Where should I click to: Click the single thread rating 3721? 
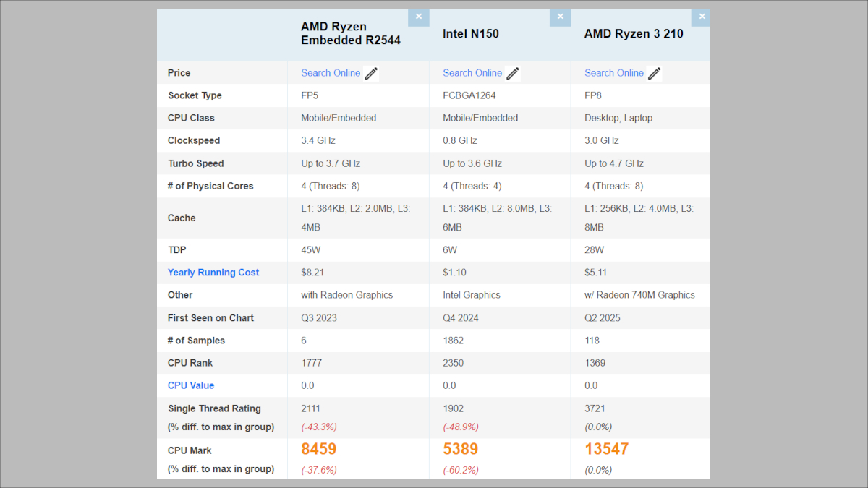point(595,408)
